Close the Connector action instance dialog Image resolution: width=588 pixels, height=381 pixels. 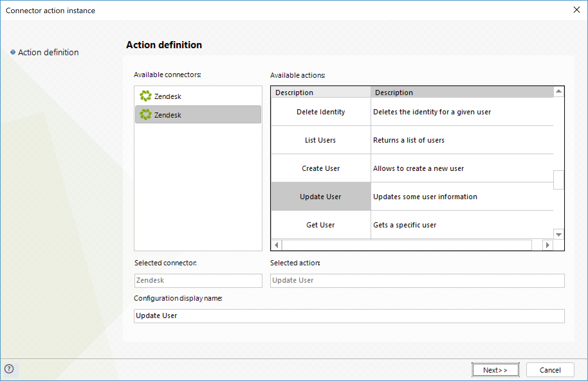(x=577, y=10)
